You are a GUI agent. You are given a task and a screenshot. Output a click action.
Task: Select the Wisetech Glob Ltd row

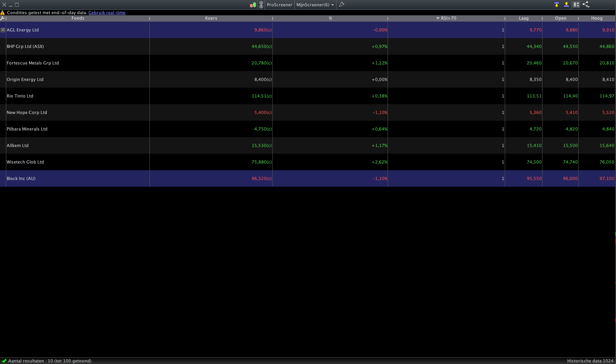tap(308, 162)
